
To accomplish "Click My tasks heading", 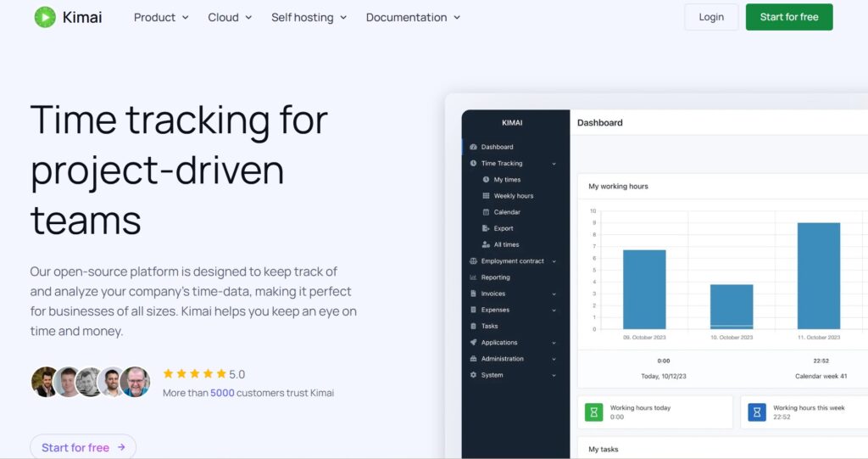I will click(x=603, y=449).
